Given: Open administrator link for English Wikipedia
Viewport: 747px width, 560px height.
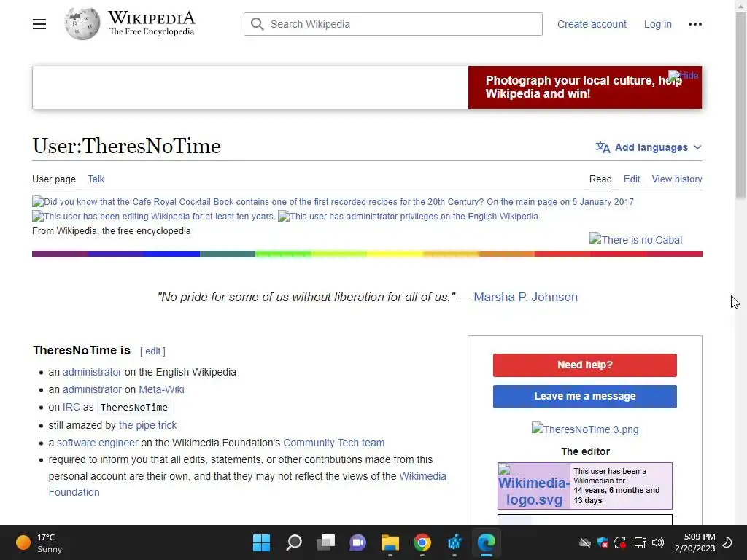Looking at the screenshot, I should point(92,372).
